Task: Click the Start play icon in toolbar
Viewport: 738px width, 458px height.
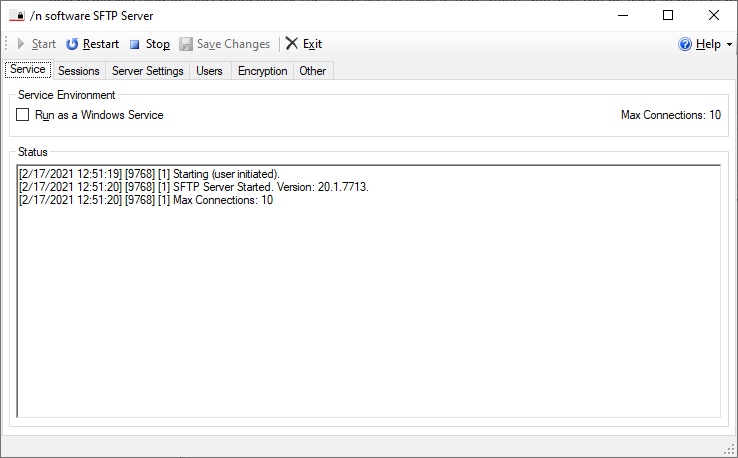Action: pos(21,44)
